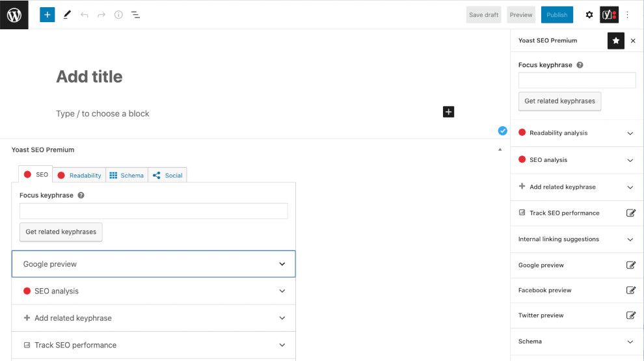
Task: Open sidebar Track SEO performance edit icon
Action: click(x=630, y=213)
